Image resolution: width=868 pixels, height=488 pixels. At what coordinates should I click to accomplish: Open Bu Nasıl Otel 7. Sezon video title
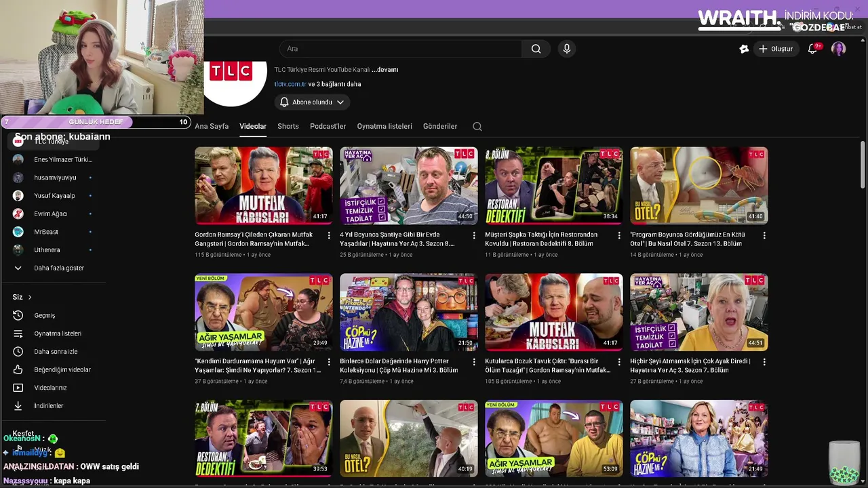pyautogui.click(x=688, y=239)
